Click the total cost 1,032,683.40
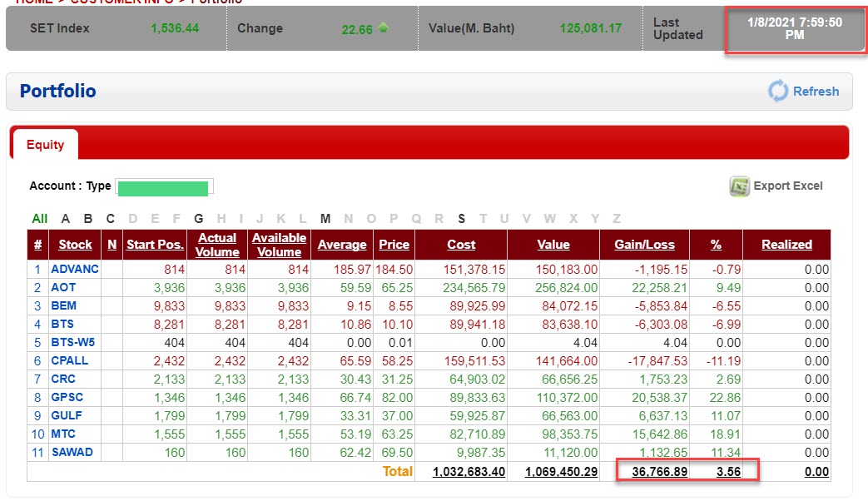Screen dimensions: 868x501 click(469, 472)
